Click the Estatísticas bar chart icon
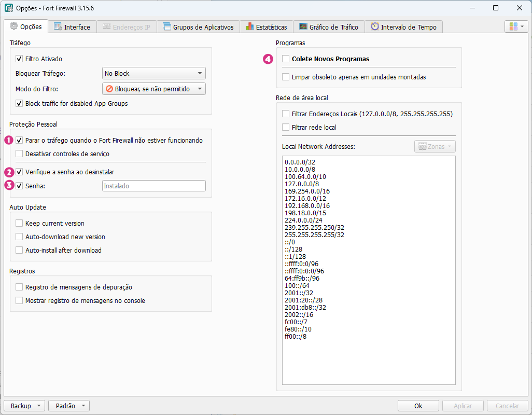This screenshot has width=532, height=415. [250, 26]
